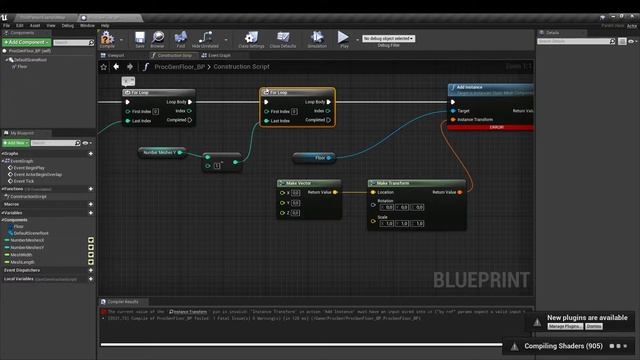This screenshot has width=640, height=360.
Task: Click ProcGenFloor_BP breadcrumb link
Action: (x=179, y=67)
